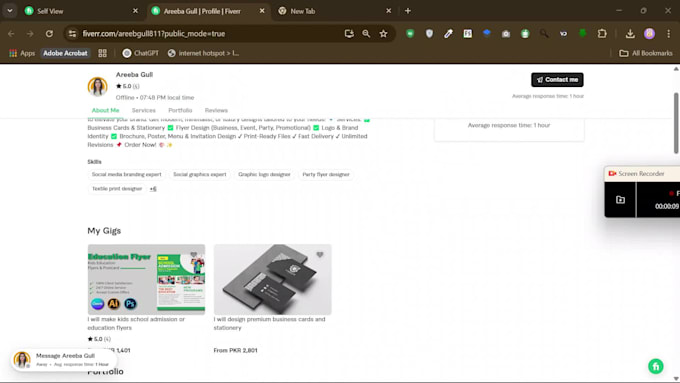
Task: Click the green Fiverr floating button
Action: pyautogui.click(x=656, y=366)
